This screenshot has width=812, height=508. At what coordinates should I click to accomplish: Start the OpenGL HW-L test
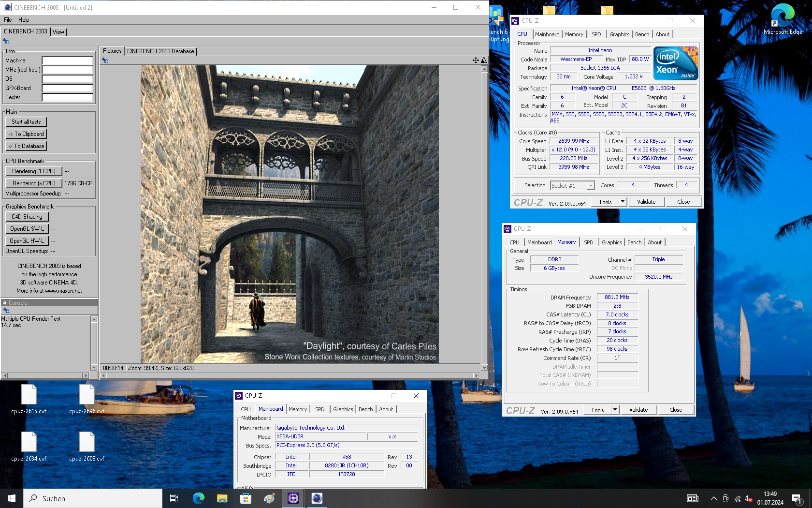(27, 241)
